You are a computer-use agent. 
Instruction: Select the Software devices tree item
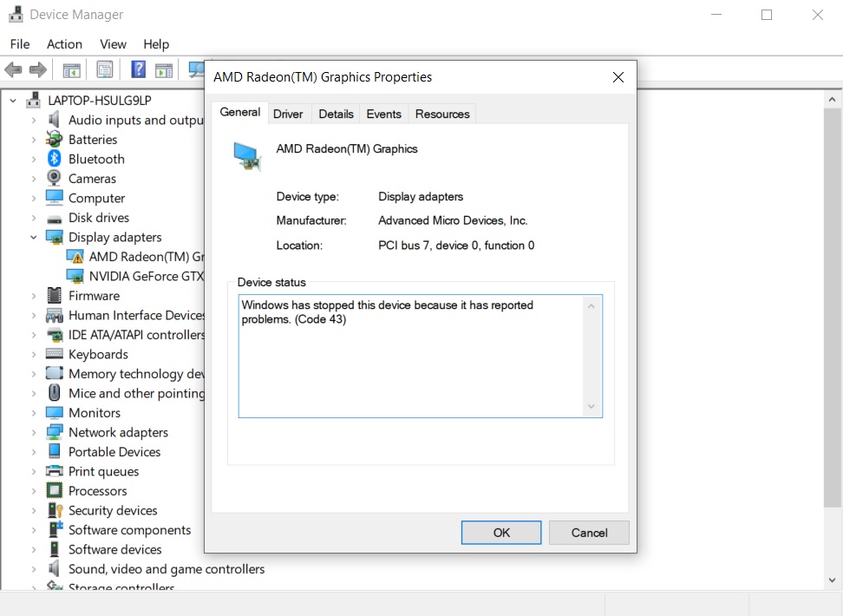(115, 549)
